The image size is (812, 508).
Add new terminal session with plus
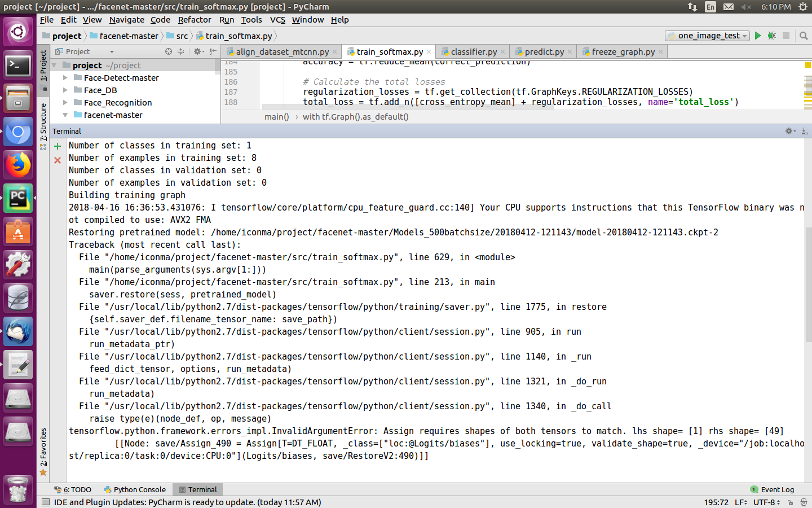coord(58,146)
